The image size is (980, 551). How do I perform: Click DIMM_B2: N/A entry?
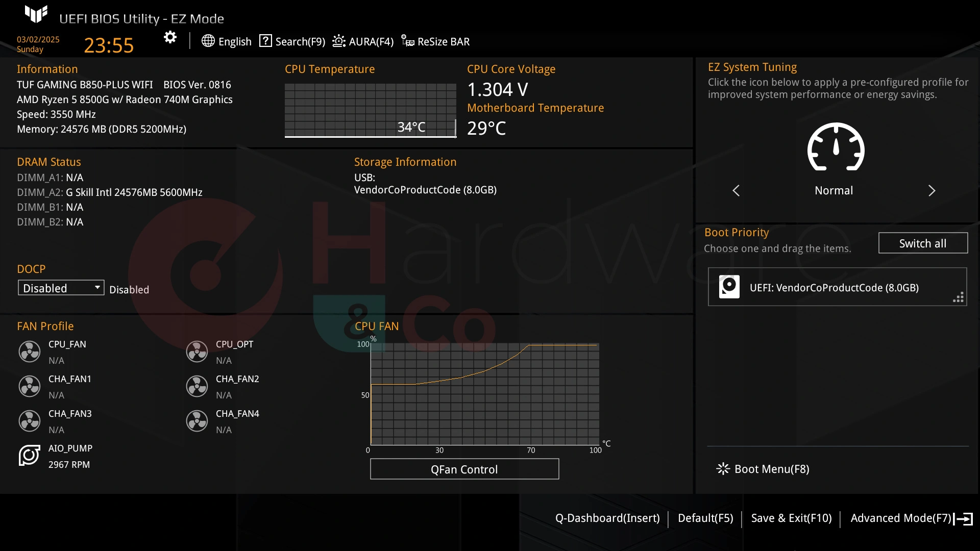tap(50, 222)
